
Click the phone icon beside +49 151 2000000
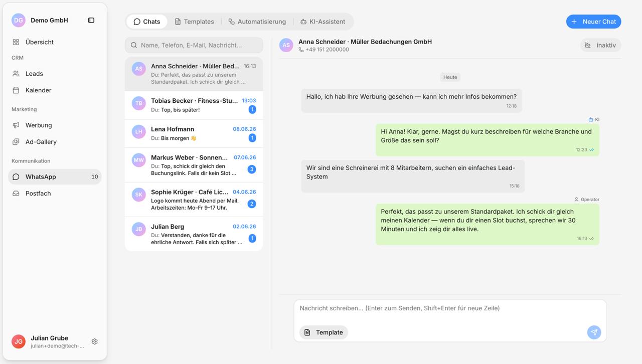click(301, 50)
